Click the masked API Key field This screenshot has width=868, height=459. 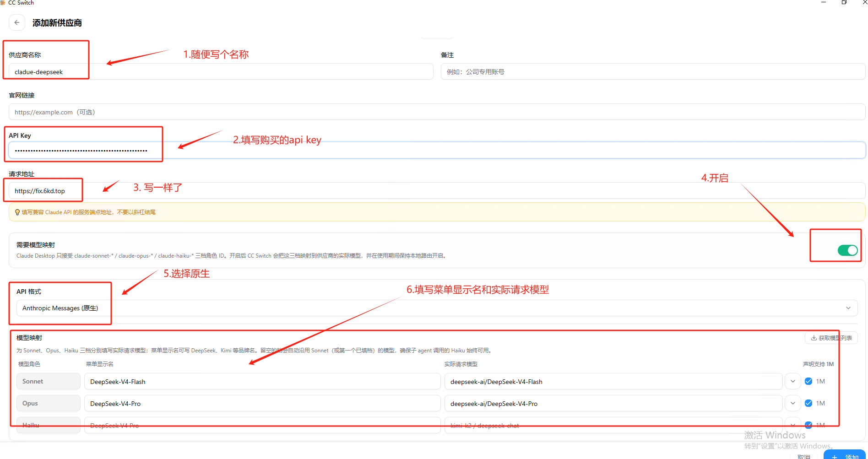coord(437,150)
